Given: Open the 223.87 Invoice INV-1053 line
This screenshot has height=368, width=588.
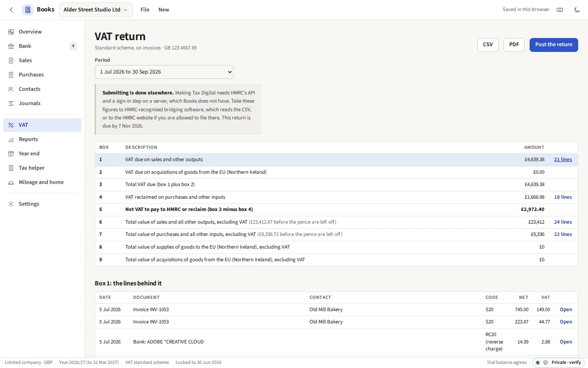Looking at the screenshot, I should pos(566,322).
